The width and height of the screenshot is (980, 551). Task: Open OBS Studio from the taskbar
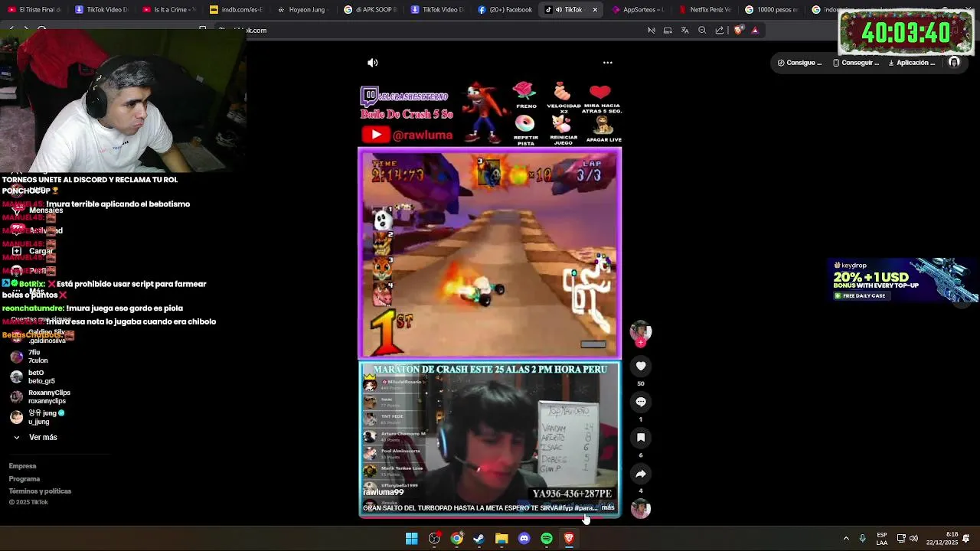pos(434,539)
